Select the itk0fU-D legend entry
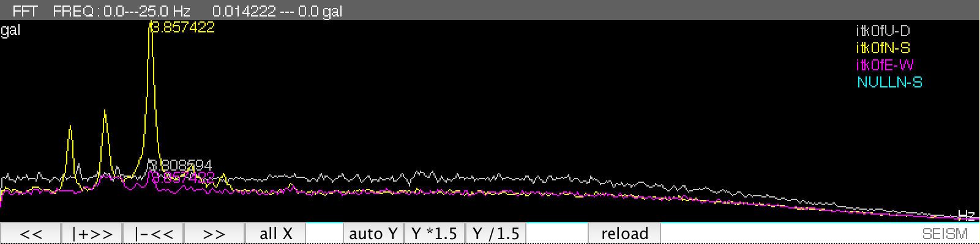Viewport: 980px width, 244px height. coord(883,31)
